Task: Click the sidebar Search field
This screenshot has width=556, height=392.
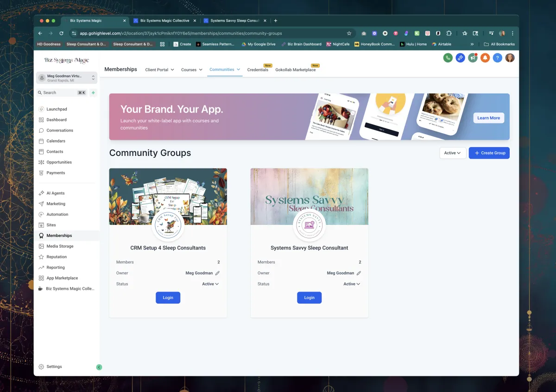Action: point(62,93)
